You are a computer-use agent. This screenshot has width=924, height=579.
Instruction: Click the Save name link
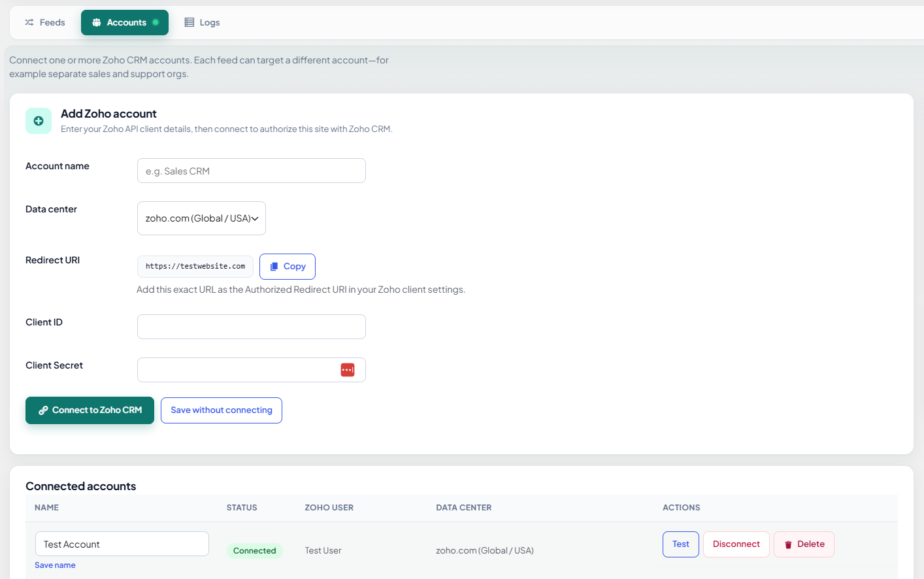pyautogui.click(x=55, y=565)
